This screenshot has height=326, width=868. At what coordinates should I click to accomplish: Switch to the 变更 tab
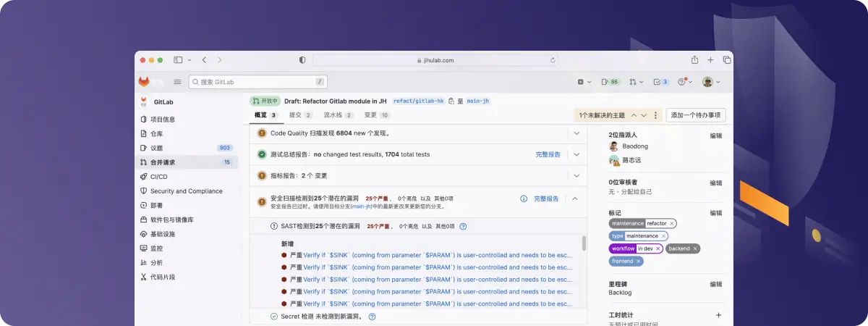(x=376, y=115)
